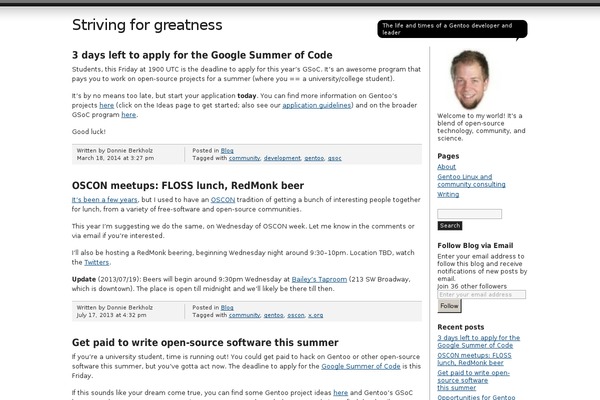Follow 'It's been a few years' link
Screen dimensions: 600x400
click(x=104, y=200)
